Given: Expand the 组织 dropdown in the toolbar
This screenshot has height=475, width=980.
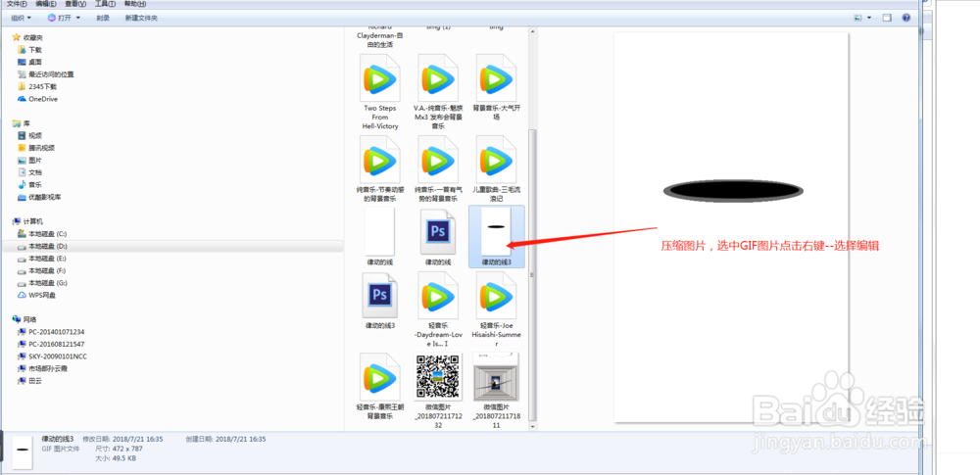Looking at the screenshot, I should pos(21,19).
